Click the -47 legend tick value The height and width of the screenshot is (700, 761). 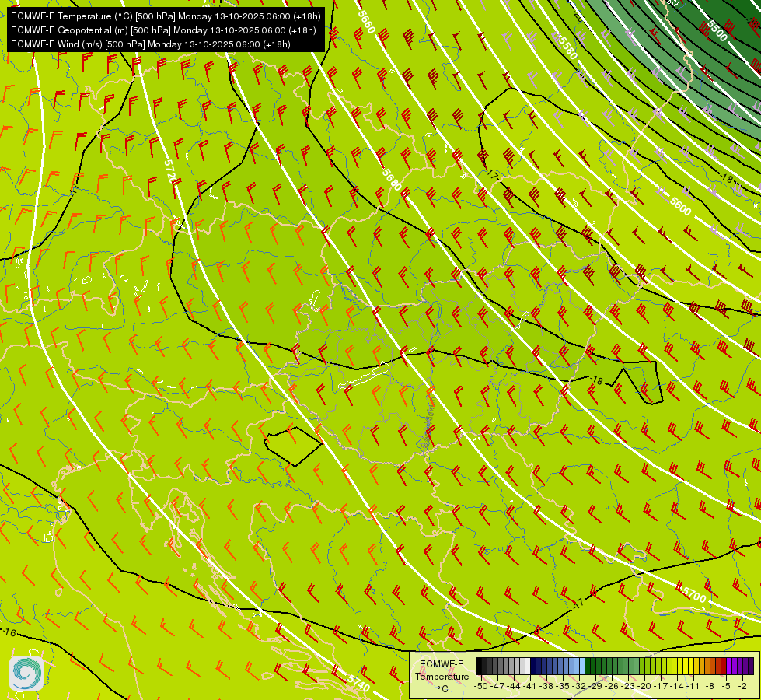click(x=497, y=686)
